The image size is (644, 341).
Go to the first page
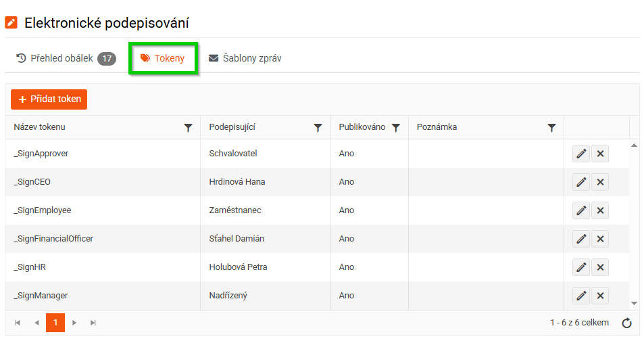[x=18, y=323]
